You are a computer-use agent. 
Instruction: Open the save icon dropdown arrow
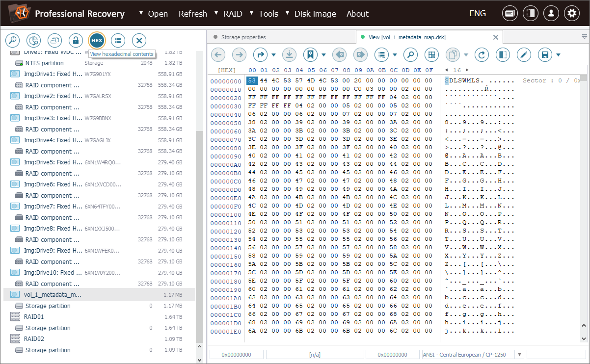click(558, 55)
